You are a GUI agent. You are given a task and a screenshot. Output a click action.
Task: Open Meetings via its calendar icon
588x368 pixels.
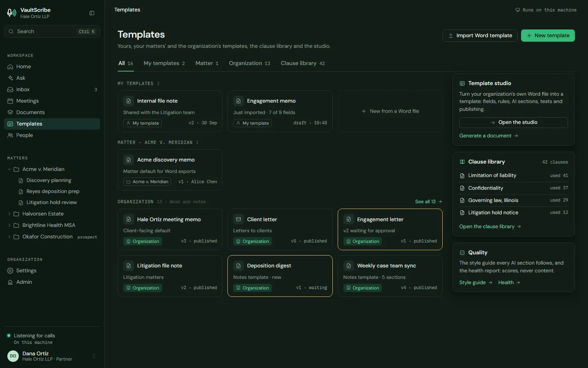[10, 101]
